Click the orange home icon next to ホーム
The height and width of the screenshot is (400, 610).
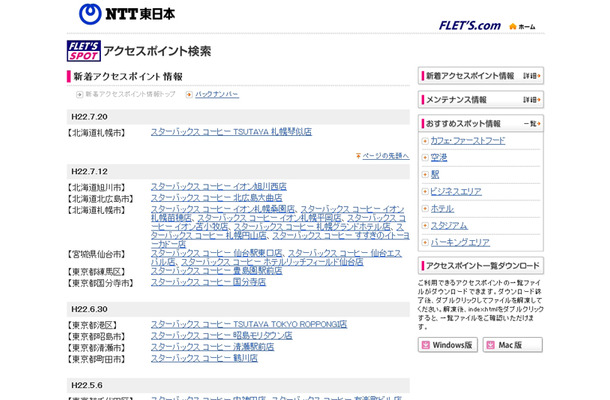(512, 26)
